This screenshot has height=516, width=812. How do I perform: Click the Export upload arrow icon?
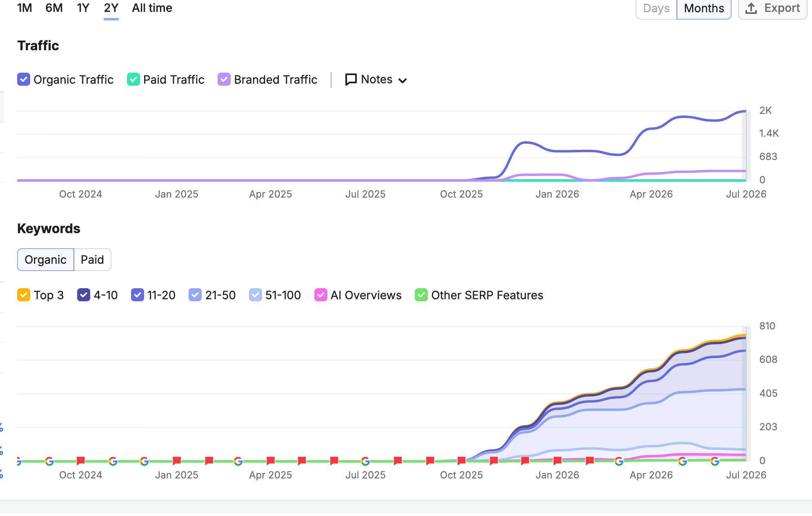coord(751,8)
